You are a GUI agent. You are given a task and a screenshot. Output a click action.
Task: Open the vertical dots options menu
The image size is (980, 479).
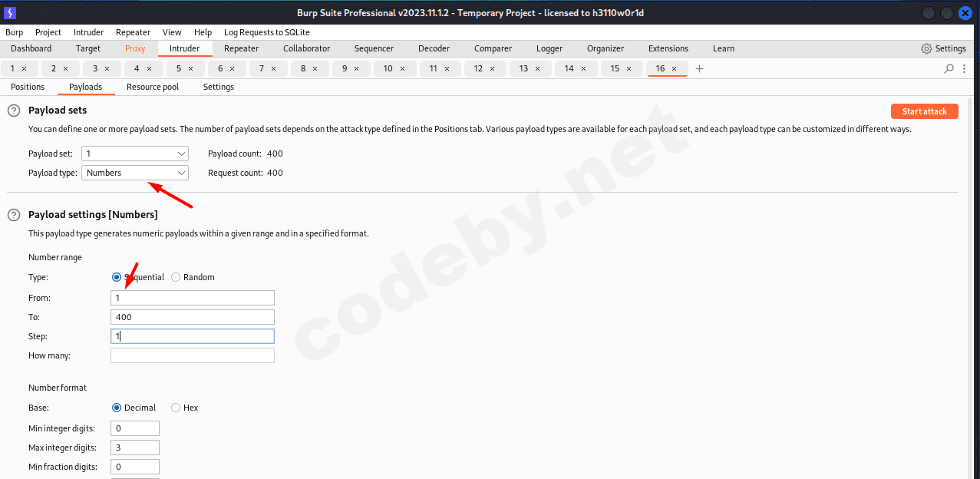point(966,68)
